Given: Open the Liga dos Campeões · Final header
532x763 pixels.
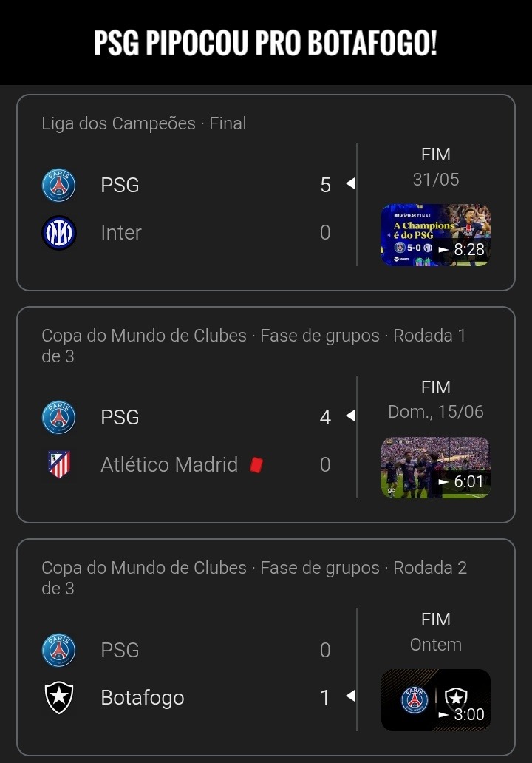Looking at the screenshot, I should point(144,123).
